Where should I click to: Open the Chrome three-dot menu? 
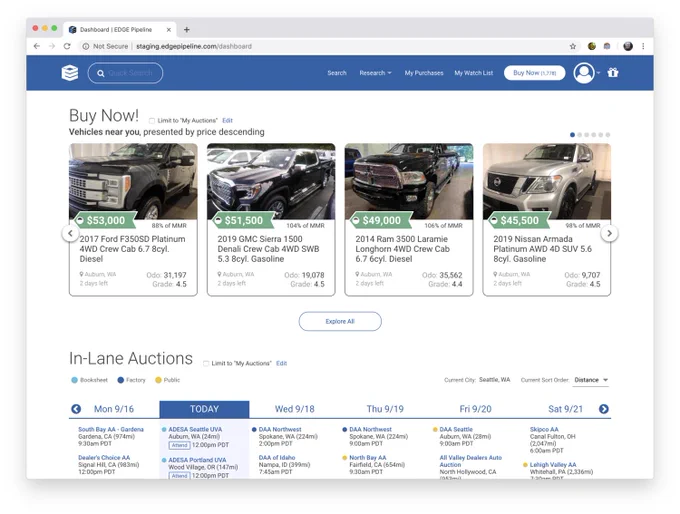point(643,46)
